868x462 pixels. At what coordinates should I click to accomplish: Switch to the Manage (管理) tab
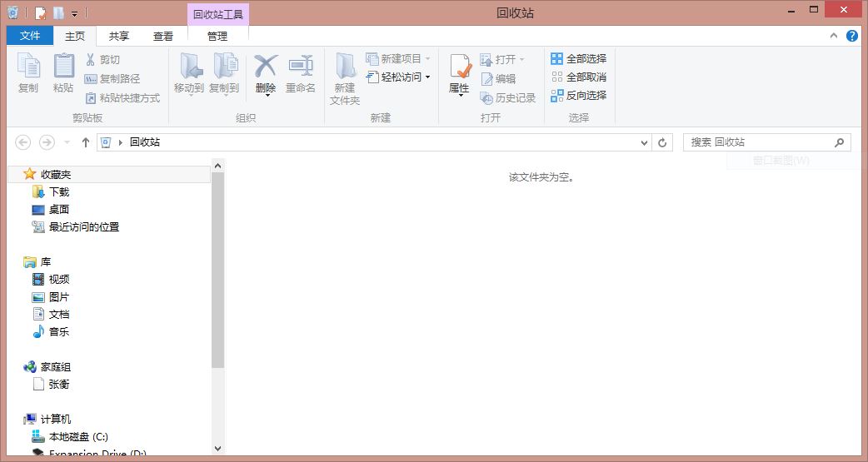217,36
